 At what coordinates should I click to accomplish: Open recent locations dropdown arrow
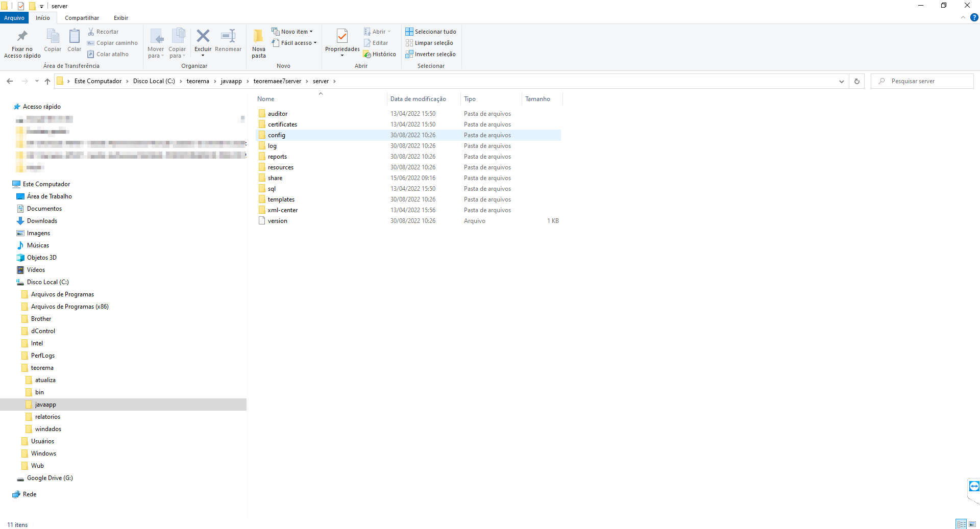pyautogui.click(x=37, y=81)
